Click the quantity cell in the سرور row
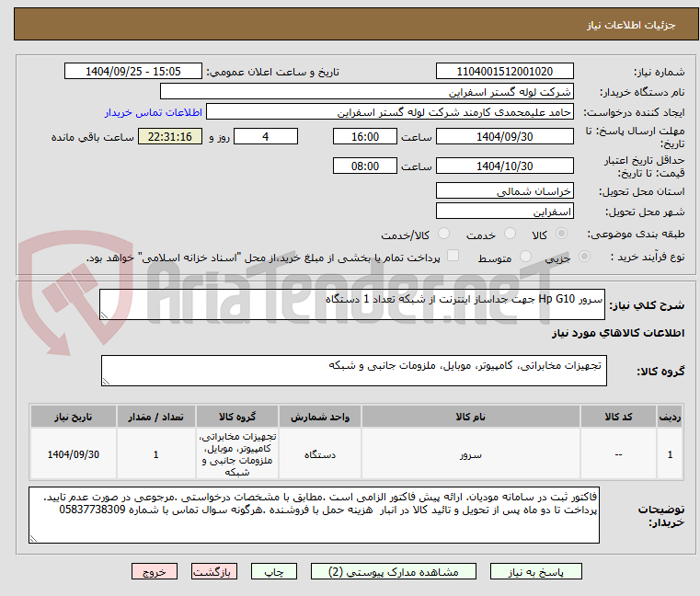Image resolution: width=700 pixels, height=596 pixels. 155,454
